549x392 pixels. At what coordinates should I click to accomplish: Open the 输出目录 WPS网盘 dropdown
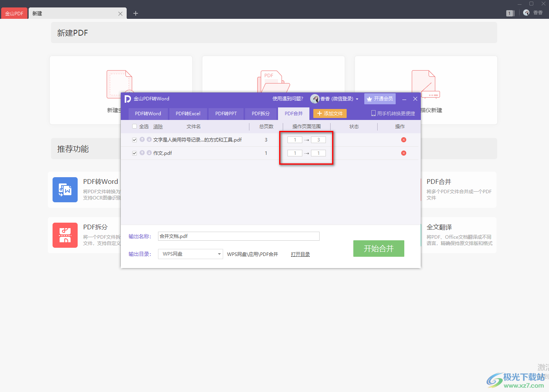point(191,254)
